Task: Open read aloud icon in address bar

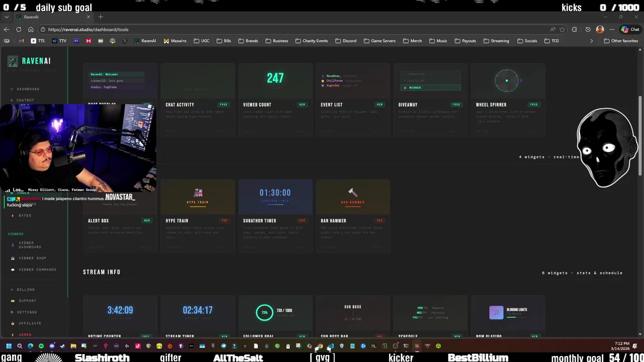Action: tap(553, 29)
